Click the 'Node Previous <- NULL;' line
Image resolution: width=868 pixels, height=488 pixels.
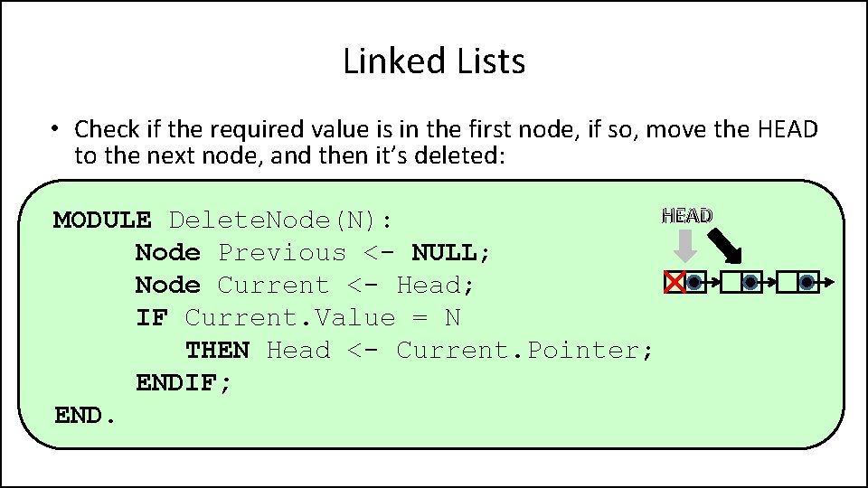(x=313, y=252)
